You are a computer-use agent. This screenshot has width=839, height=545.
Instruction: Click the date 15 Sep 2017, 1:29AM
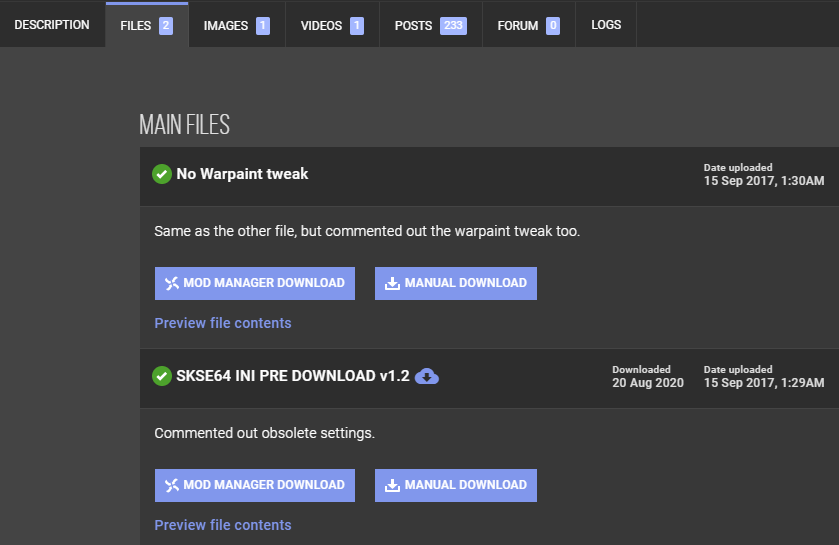(x=764, y=383)
